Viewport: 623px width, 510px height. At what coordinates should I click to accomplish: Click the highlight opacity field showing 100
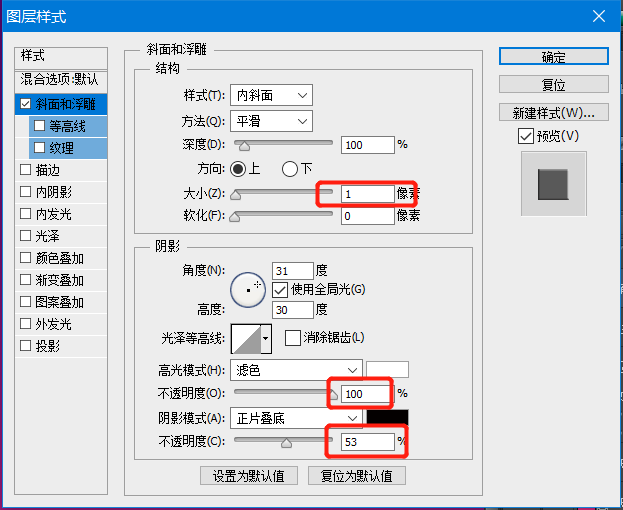pos(366,394)
